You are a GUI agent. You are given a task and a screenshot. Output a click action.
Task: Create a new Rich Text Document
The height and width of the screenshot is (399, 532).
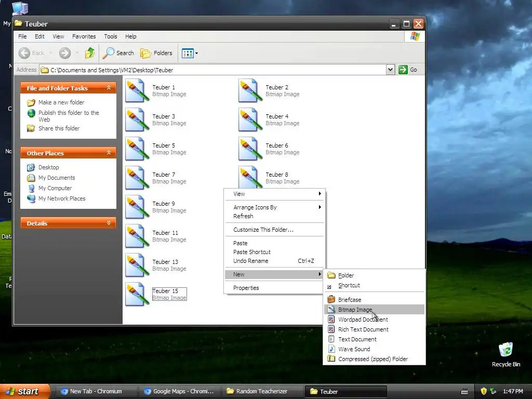(374, 329)
